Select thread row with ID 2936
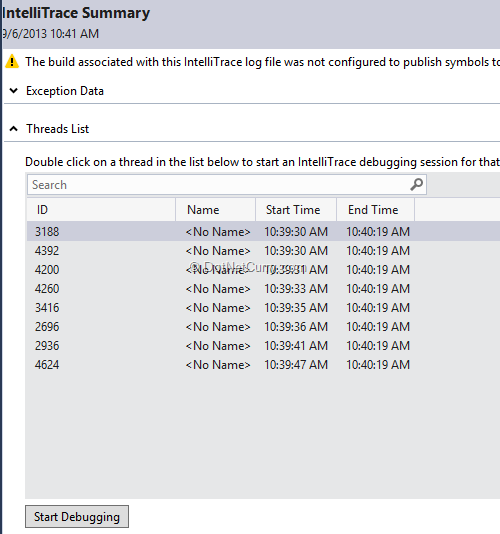Viewport: 500px width, 534px height. pos(263,346)
